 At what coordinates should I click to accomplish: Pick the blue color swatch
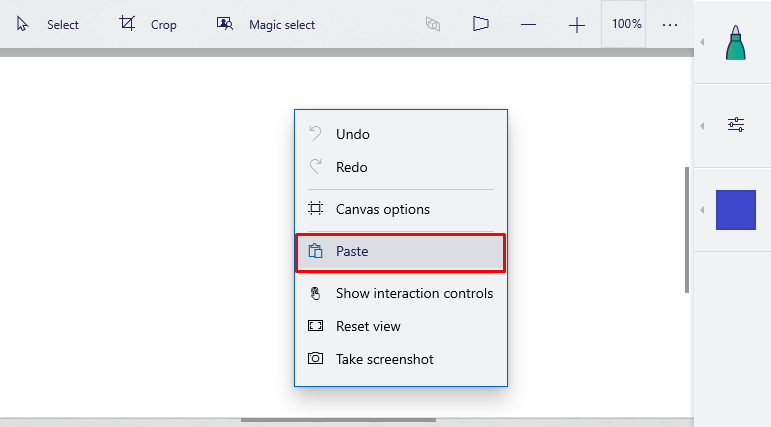click(x=736, y=209)
